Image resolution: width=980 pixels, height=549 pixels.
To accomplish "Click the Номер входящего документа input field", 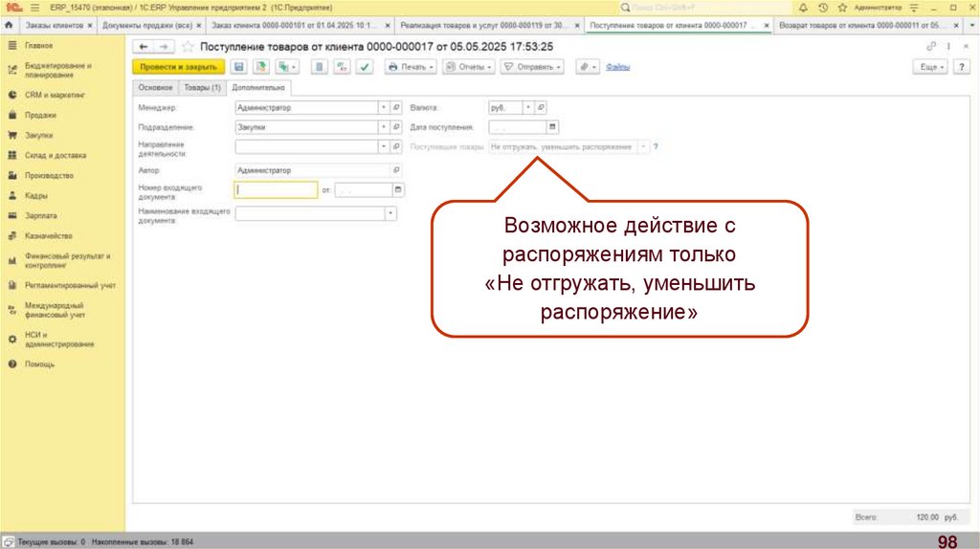I will click(x=277, y=190).
